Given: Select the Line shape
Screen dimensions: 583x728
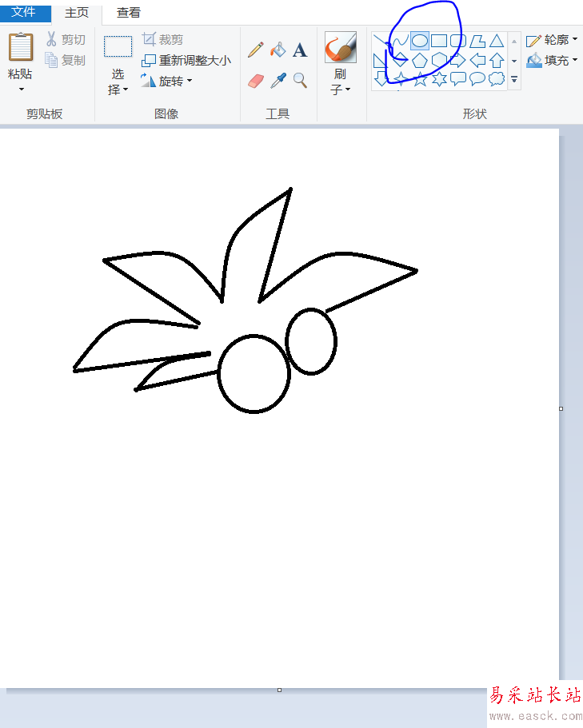Looking at the screenshot, I should pyautogui.click(x=381, y=41).
